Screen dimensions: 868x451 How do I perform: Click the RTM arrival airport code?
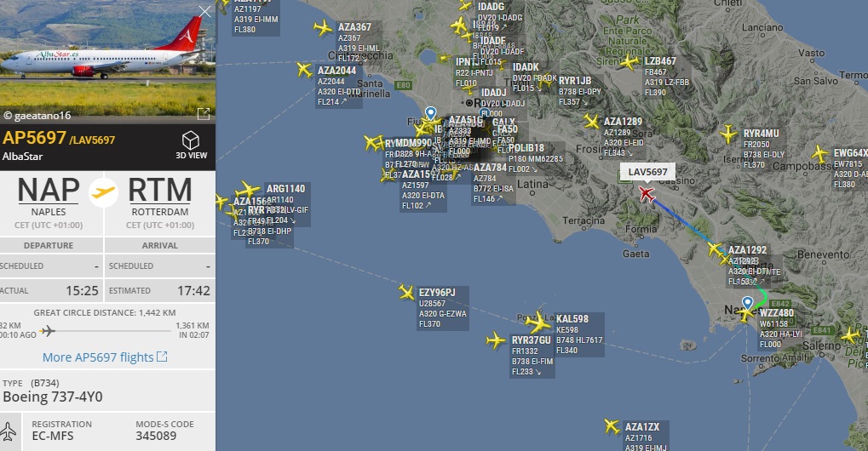(160, 190)
